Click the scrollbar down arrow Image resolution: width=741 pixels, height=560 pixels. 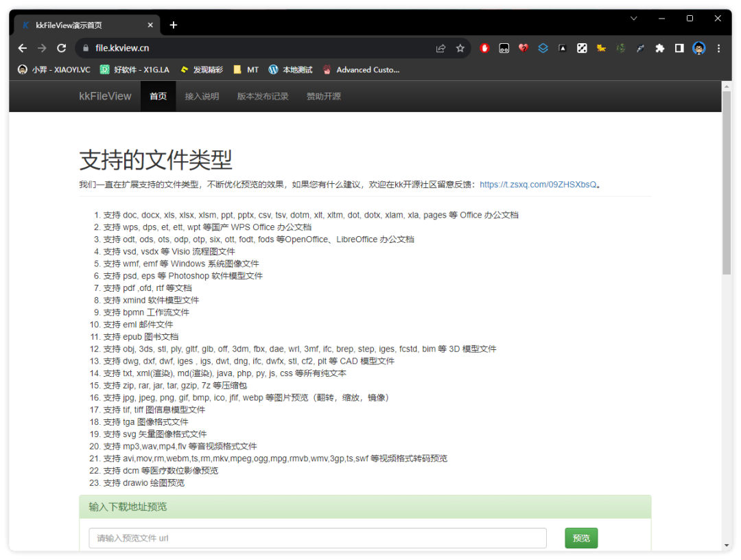pyautogui.click(x=727, y=546)
